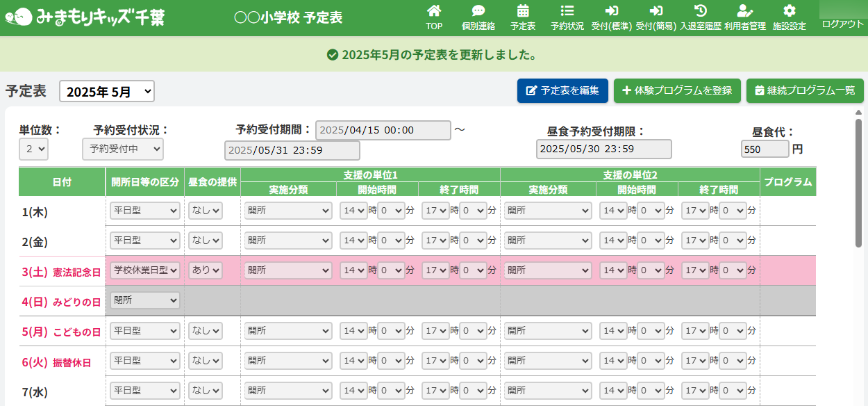Click the ログアウト link
The image size is (868, 406).
pyautogui.click(x=842, y=24)
